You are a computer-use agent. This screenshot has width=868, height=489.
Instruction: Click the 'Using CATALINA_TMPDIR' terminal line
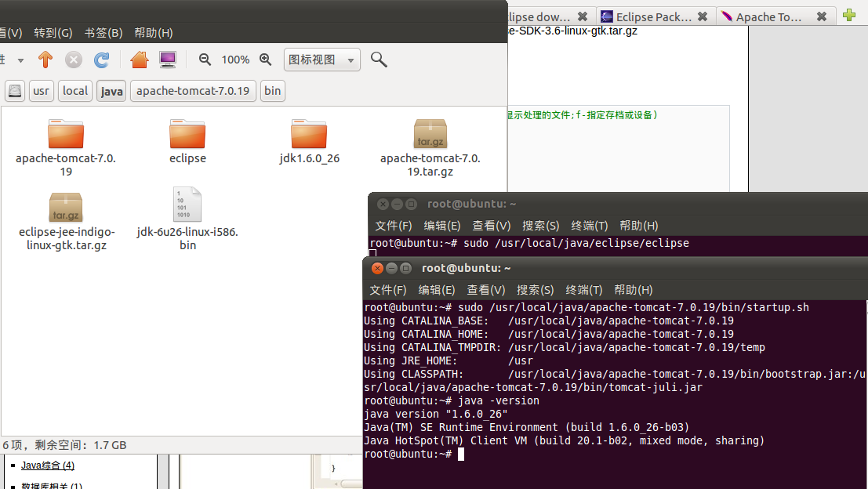point(564,348)
